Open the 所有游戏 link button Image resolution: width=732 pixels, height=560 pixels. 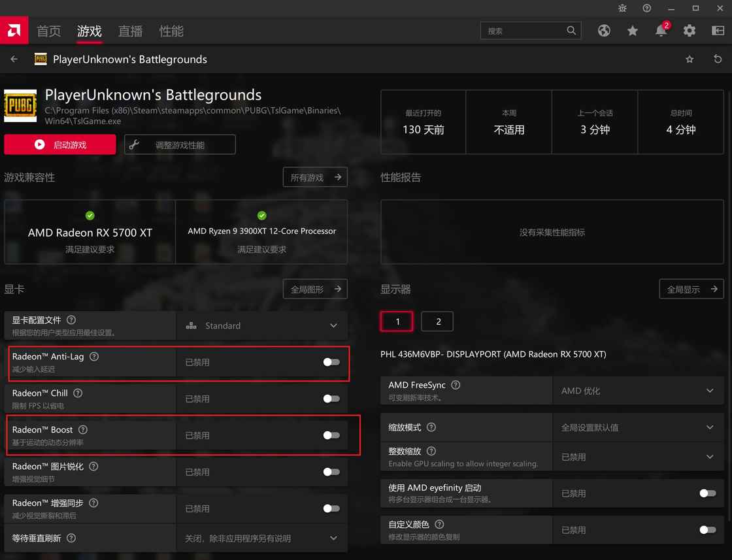coord(315,177)
